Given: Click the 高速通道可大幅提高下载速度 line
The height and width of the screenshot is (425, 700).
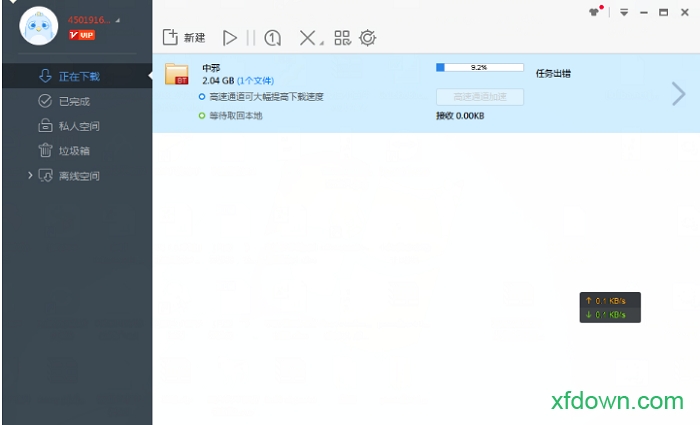Looking at the screenshot, I should 266,96.
